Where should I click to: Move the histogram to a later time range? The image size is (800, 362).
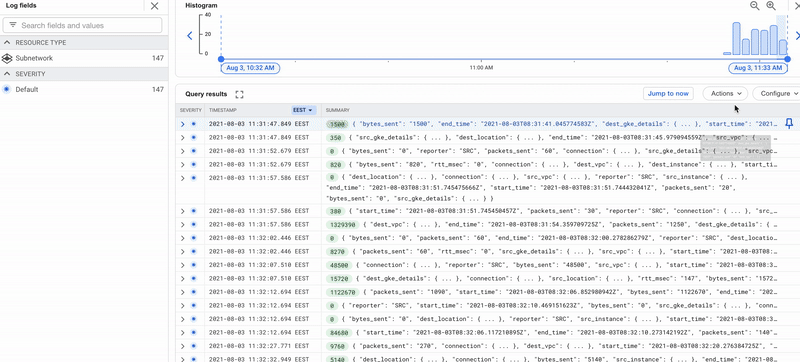coord(797,36)
